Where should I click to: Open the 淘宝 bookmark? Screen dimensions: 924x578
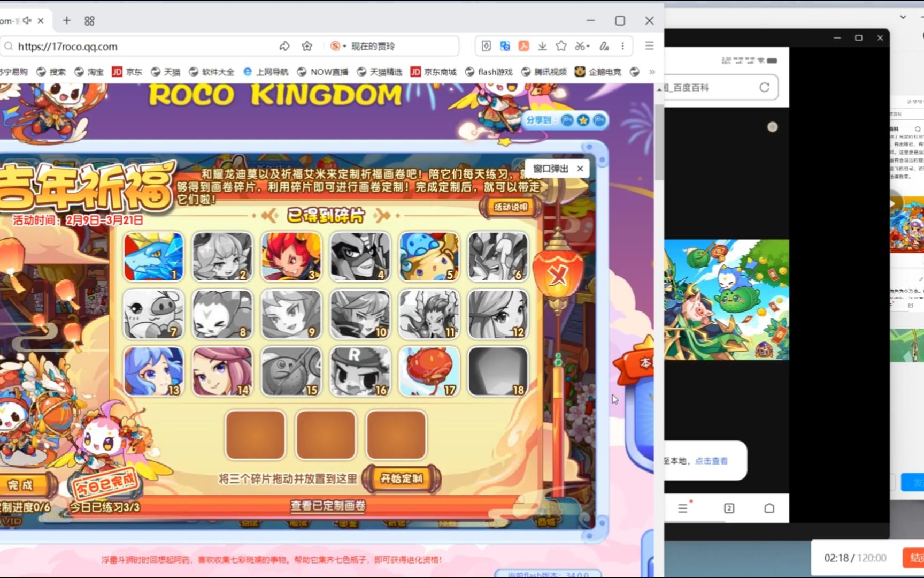[x=89, y=72]
